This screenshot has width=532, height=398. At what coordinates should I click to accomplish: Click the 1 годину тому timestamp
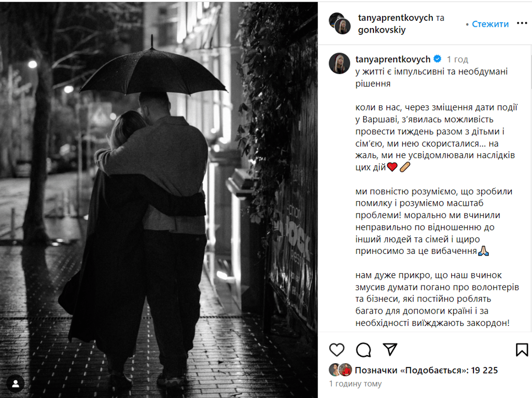coord(355,384)
